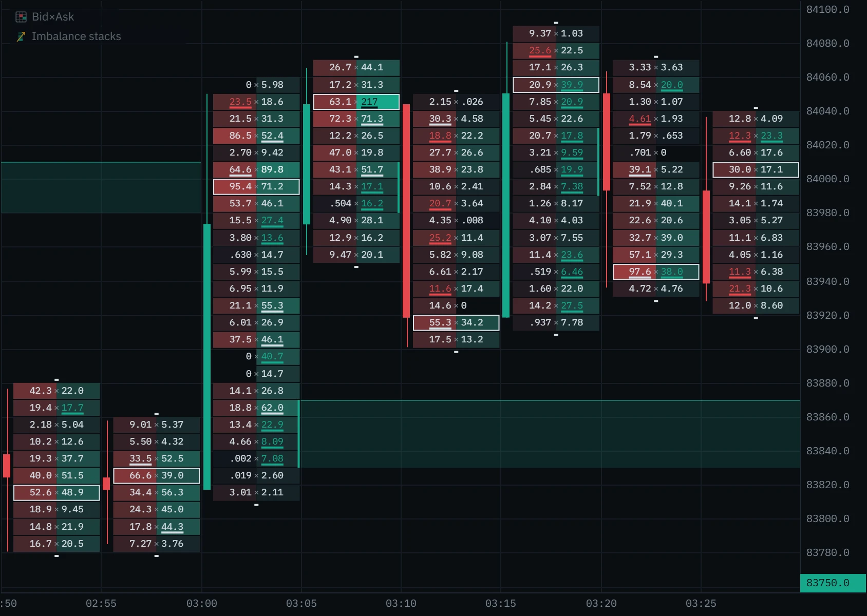
Task: Select the highlighted 66.6 × 39.0 cell
Action: 156,475
